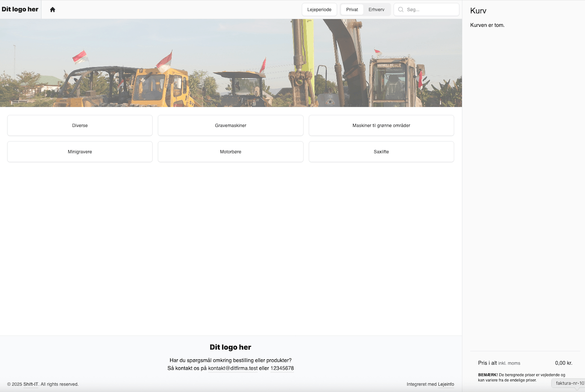The width and height of the screenshot is (585, 392).
Task: Open the Minigravere category
Action: [80, 152]
